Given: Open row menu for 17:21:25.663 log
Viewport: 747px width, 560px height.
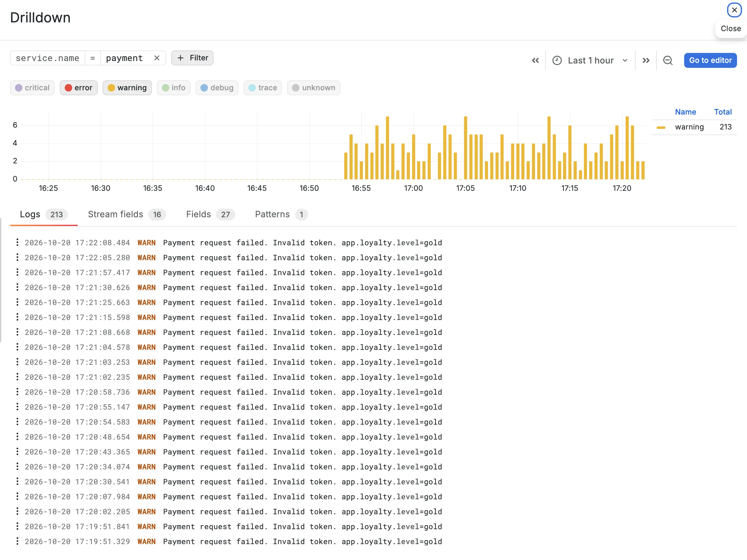Looking at the screenshot, I should (17, 302).
